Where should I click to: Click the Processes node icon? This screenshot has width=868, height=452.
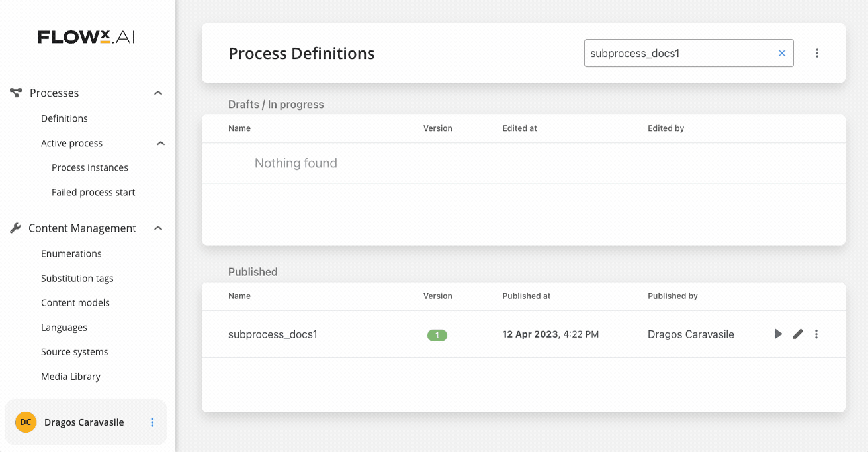click(16, 93)
